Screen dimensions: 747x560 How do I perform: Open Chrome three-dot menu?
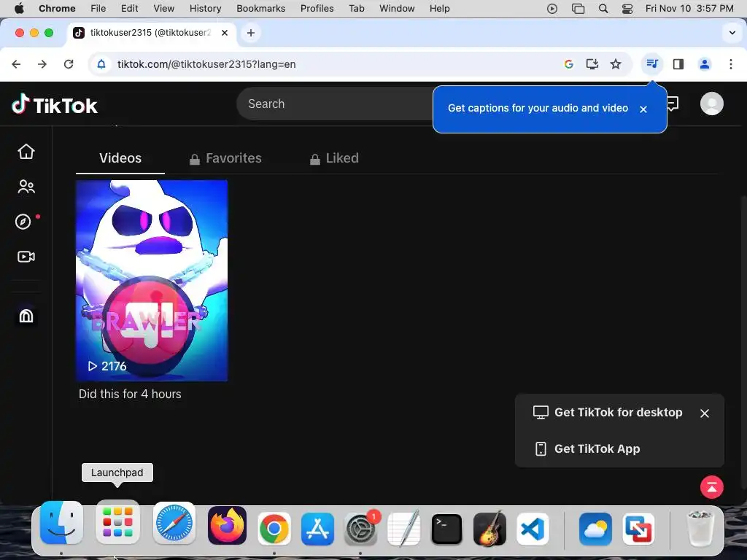point(731,64)
